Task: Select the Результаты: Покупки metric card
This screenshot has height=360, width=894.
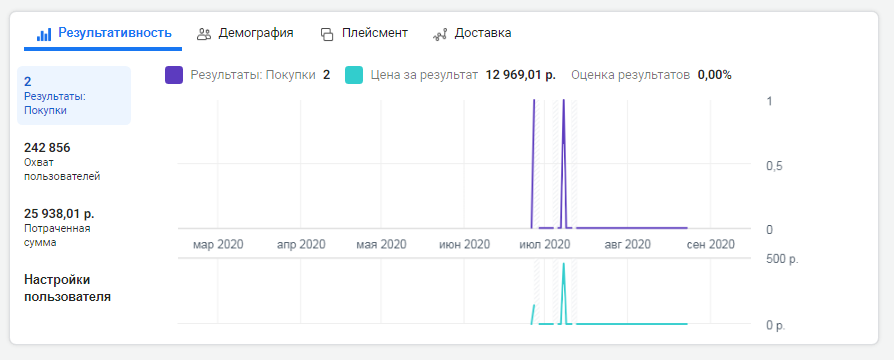Action: (74, 95)
